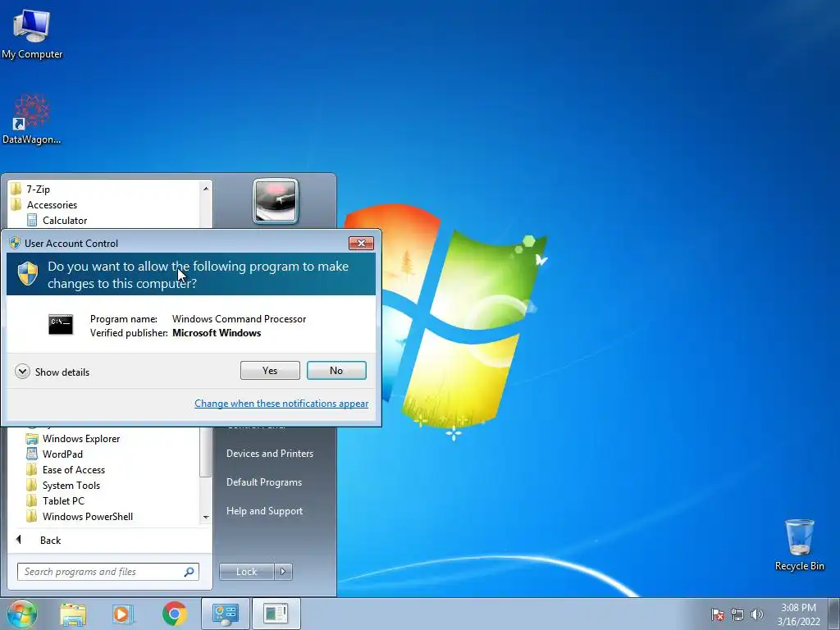The image size is (840, 630).
Task: Click the Action Center flag tray icon
Action: 718,614
